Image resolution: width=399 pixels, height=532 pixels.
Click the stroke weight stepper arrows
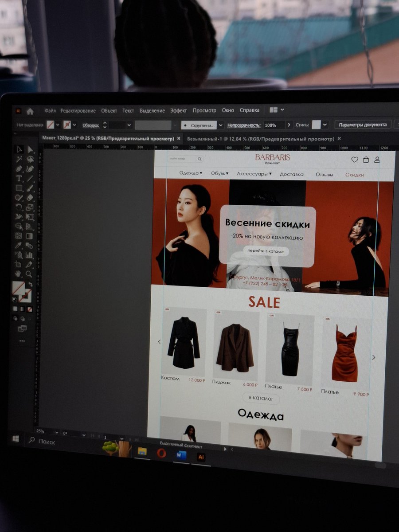(105, 125)
